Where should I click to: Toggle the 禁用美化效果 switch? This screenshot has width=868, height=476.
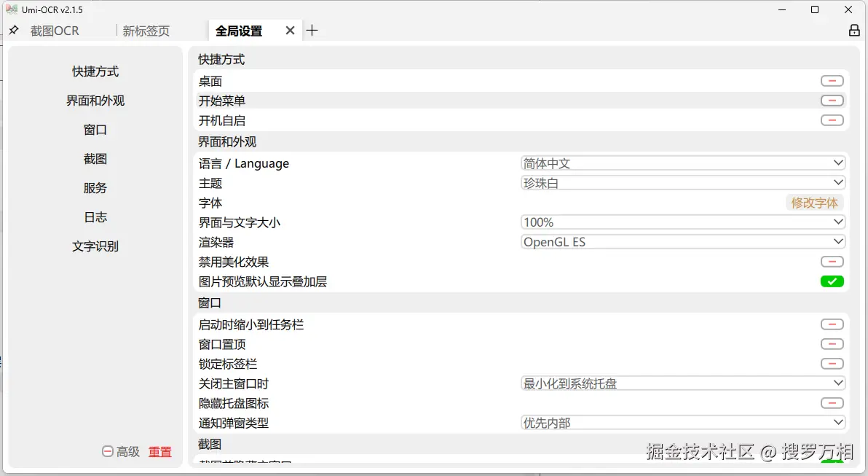coord(832,262)
